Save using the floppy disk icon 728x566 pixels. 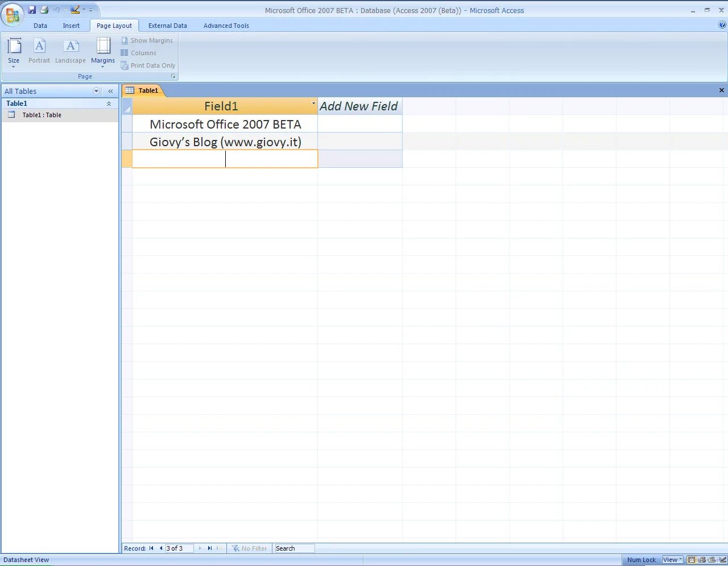[32, 10]
